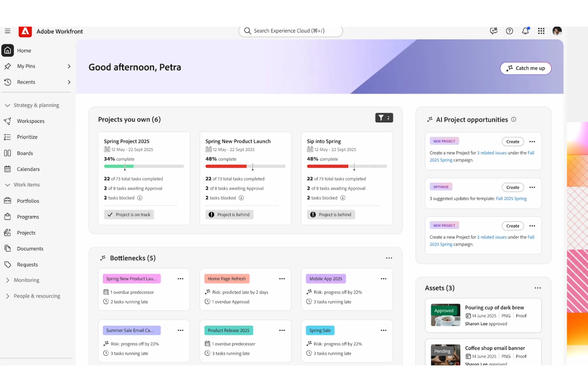Open more options for Home Page Refresh bottleneck
Viewport: 588px width, 392px height.
282,279
